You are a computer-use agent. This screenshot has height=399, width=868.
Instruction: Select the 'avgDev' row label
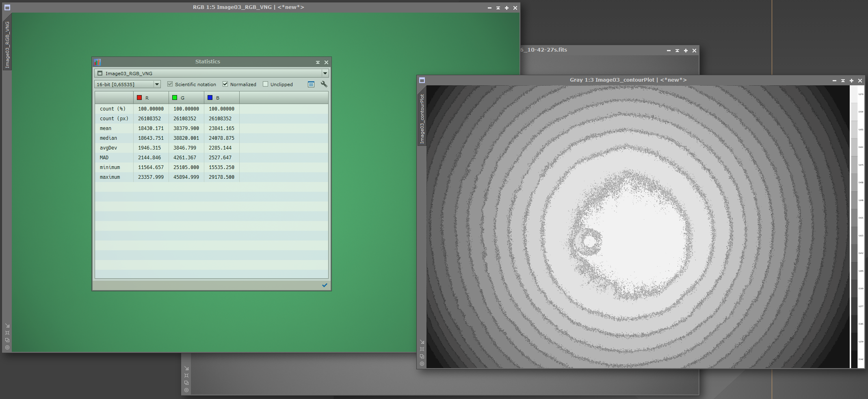108,148
